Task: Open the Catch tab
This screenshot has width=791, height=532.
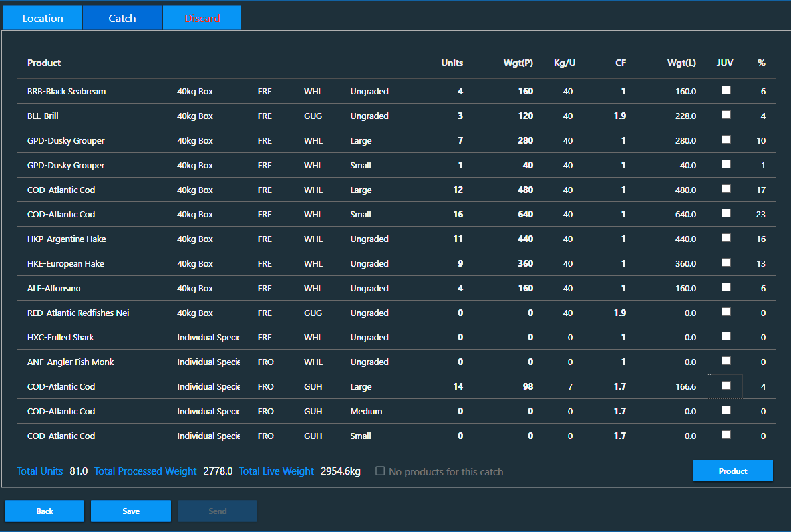Action: tap(122, 18)
